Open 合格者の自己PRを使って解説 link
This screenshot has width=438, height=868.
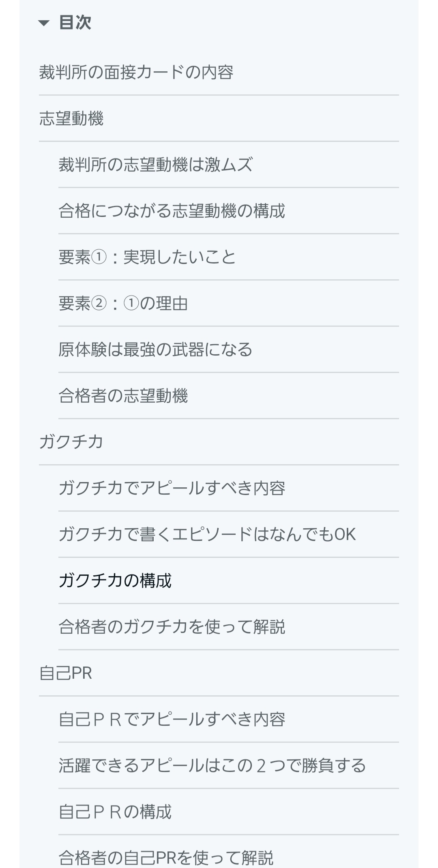166,857
